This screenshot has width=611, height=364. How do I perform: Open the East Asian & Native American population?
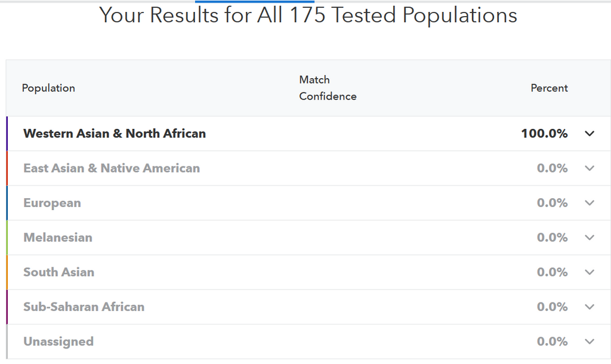(x=112, y=168)
